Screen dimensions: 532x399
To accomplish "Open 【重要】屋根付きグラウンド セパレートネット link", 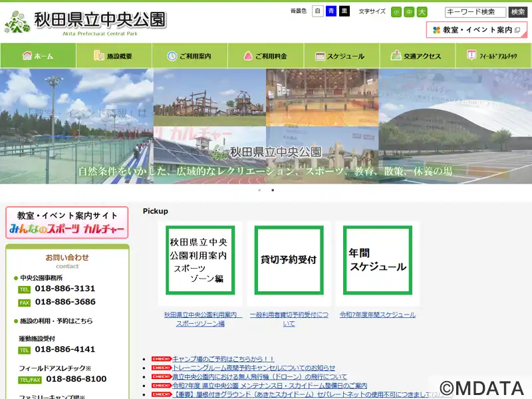I will coord(301,394).
